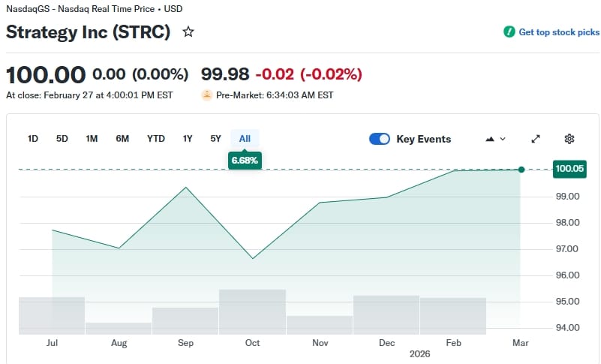Click the green Get top stock picks icon

509,32
